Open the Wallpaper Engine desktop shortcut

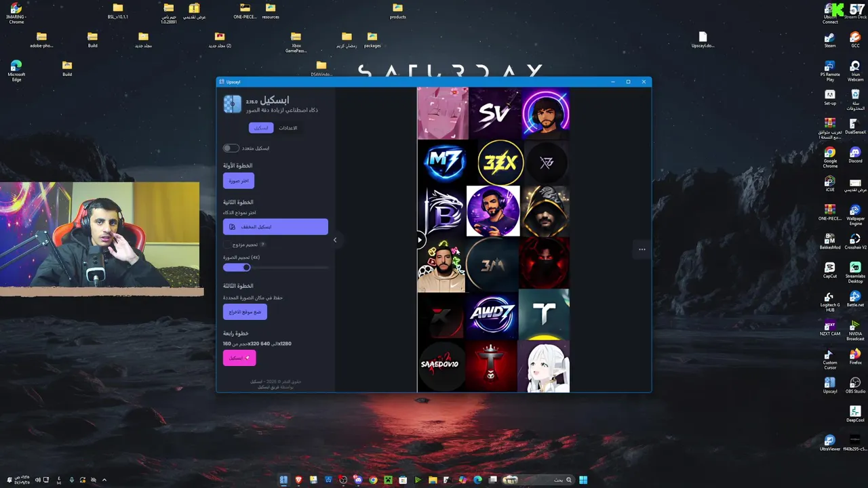tap(855, 216)
